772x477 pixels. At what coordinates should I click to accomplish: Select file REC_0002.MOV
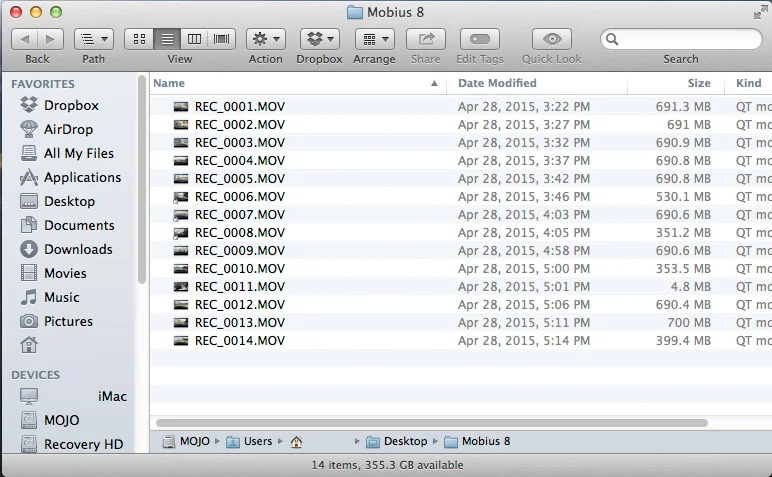pos(239,125)
